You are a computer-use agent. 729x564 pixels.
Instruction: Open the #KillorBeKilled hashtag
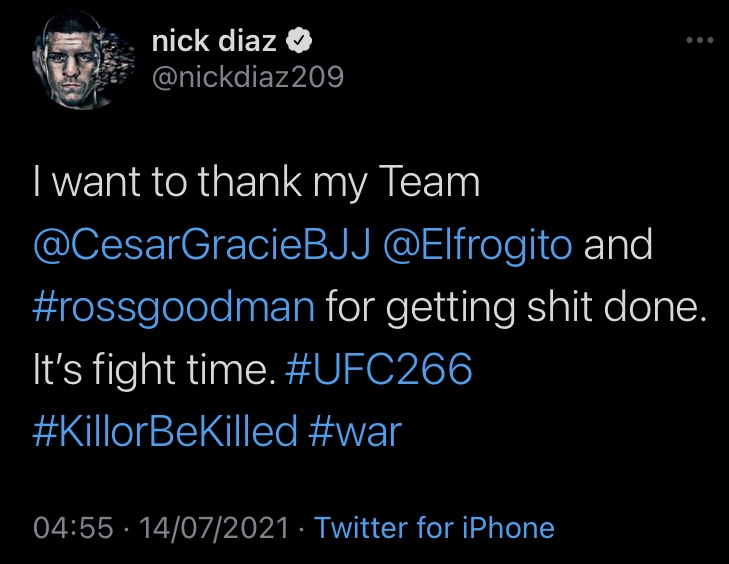(x=165, y=432)
